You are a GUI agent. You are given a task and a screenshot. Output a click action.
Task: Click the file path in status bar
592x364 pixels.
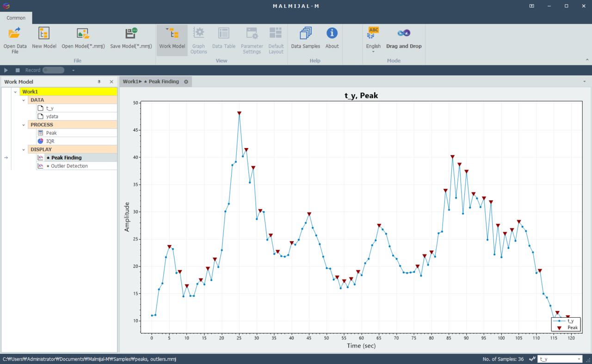(x=89, y=359)
